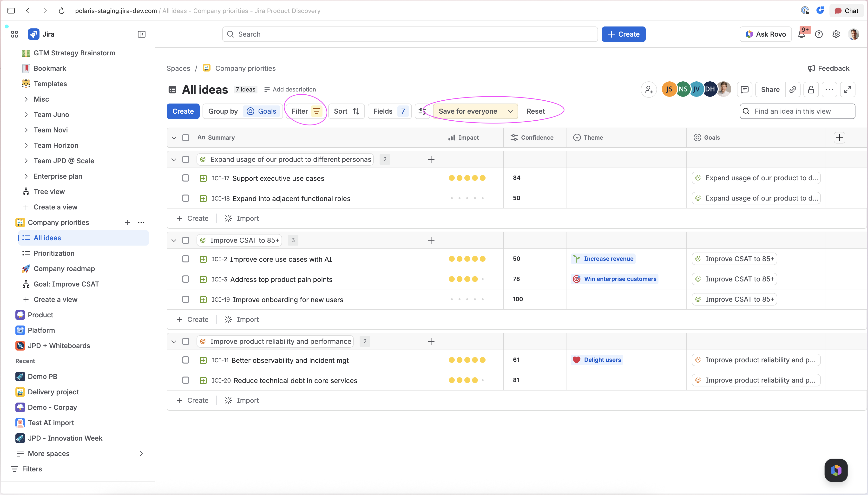
Task: Tick the checkbox for ICI-3 Address top product pain points
Action: pyautogui.click(x=186, y=279)
